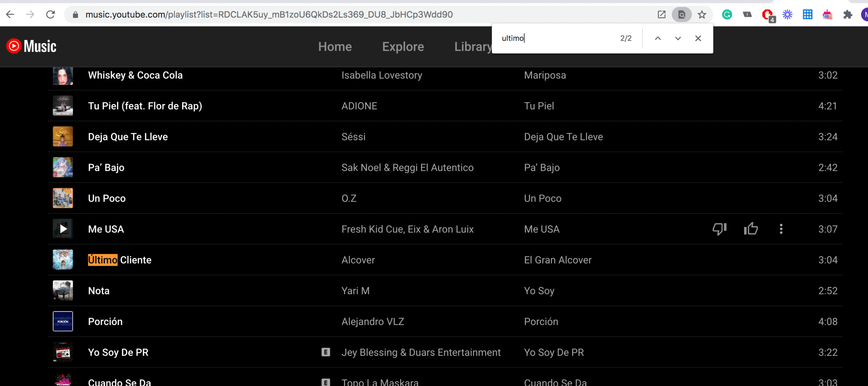Click the red adblock extension icon with badge
Image resolution: width=868 pixels, height=386 pixels.
[x=768, y=15]
